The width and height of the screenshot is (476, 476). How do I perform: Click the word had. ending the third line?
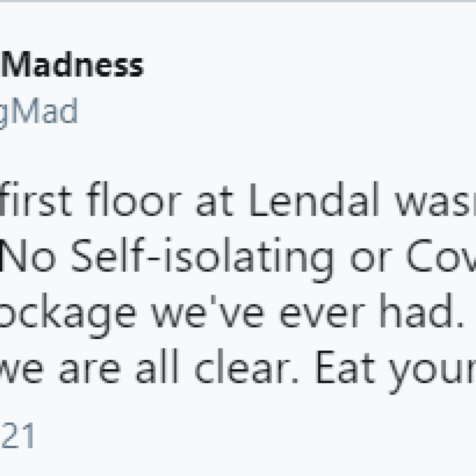[422, 310]
